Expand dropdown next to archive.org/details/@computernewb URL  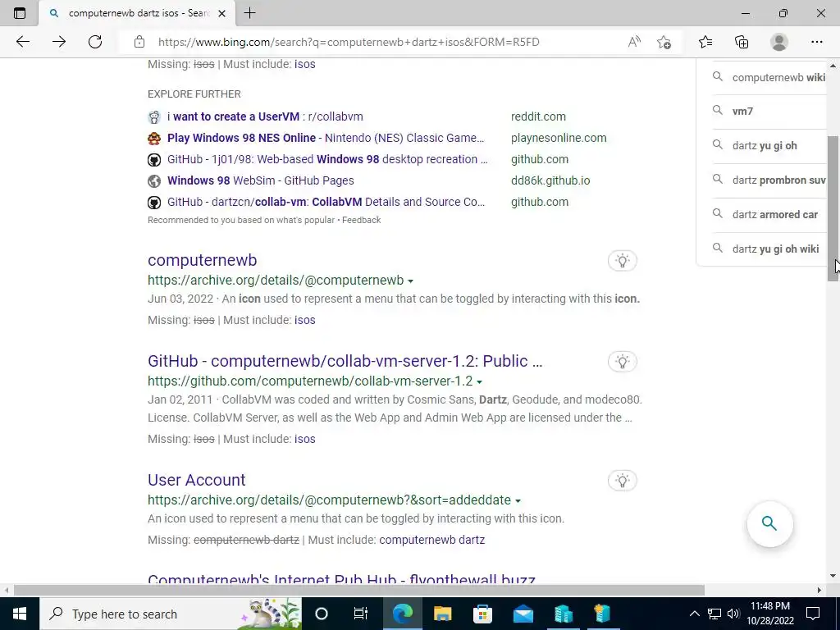410,281
